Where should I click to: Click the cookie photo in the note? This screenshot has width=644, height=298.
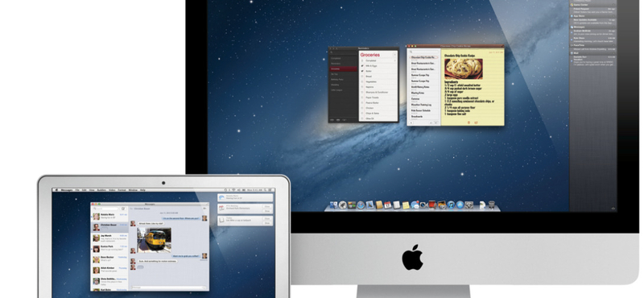click(x=464, y=69)
